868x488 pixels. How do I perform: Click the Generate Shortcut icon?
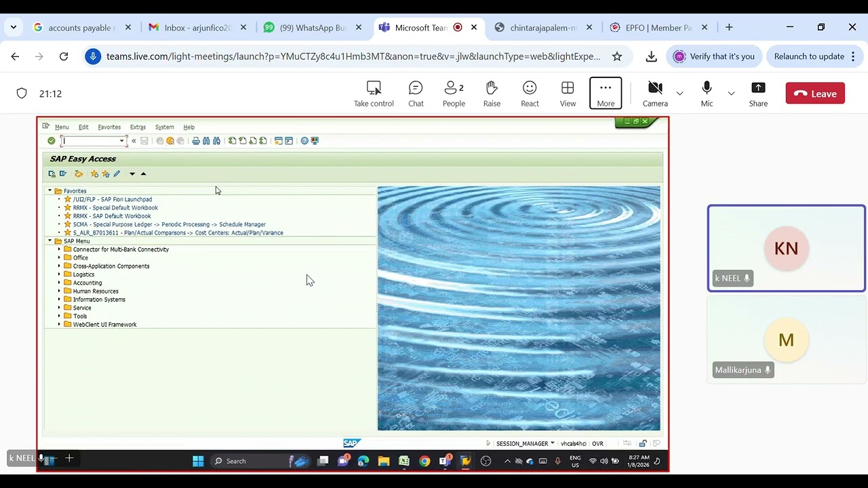[x=289, y=141]
